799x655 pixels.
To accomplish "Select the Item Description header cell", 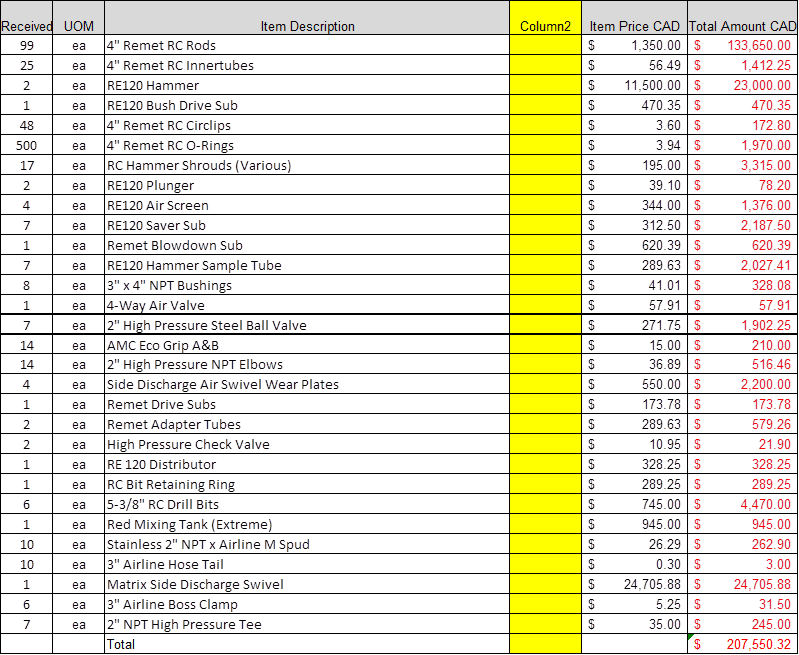I will click(x=307, y=18).
